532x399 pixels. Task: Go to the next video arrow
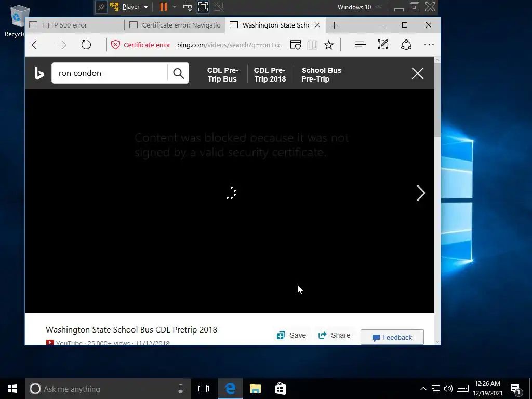point(421,193)
